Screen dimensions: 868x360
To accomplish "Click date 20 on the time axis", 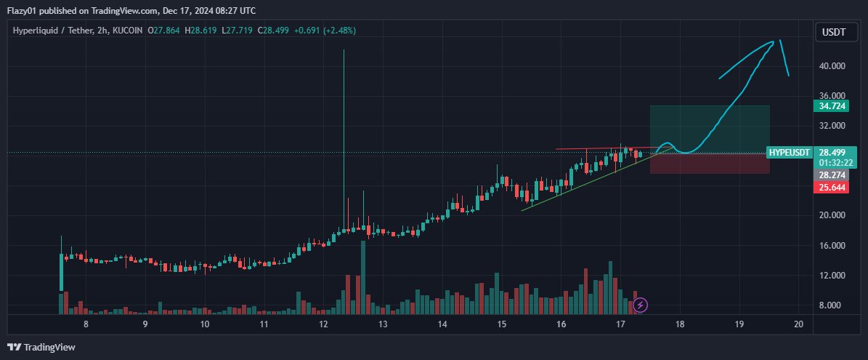I will (x=799, y=324).
